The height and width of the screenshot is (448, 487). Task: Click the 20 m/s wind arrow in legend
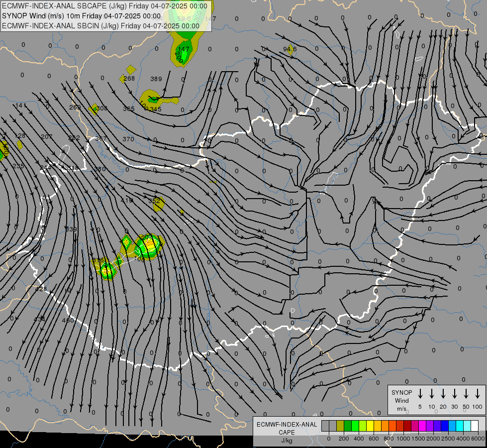[443, 394]
